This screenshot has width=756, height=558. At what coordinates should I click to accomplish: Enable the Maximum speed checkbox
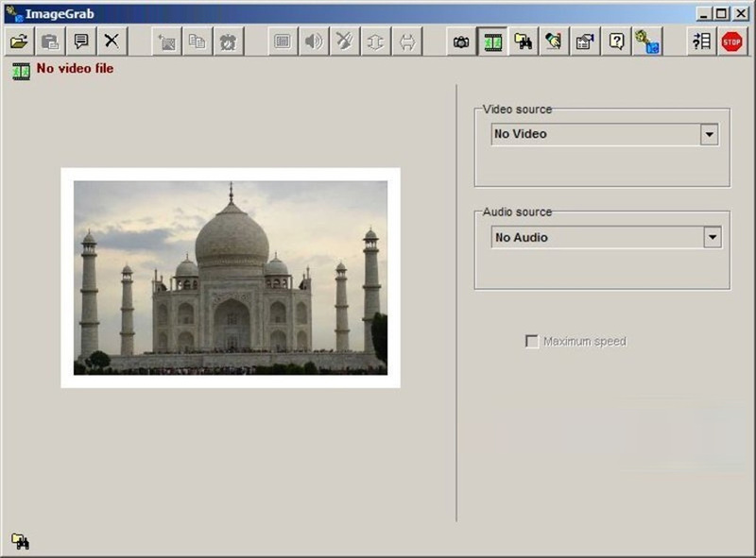pos(532,341)
